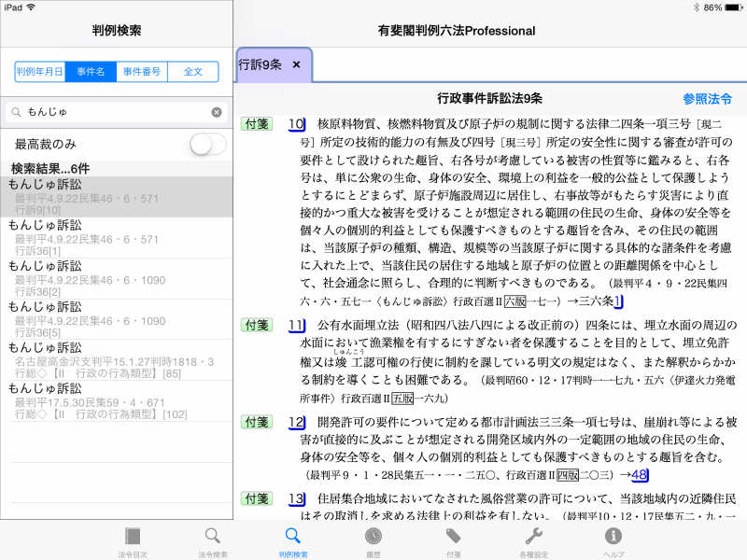Click the Bluetooth icon in status bar
747x560 pixels.
tap(696, 7)
